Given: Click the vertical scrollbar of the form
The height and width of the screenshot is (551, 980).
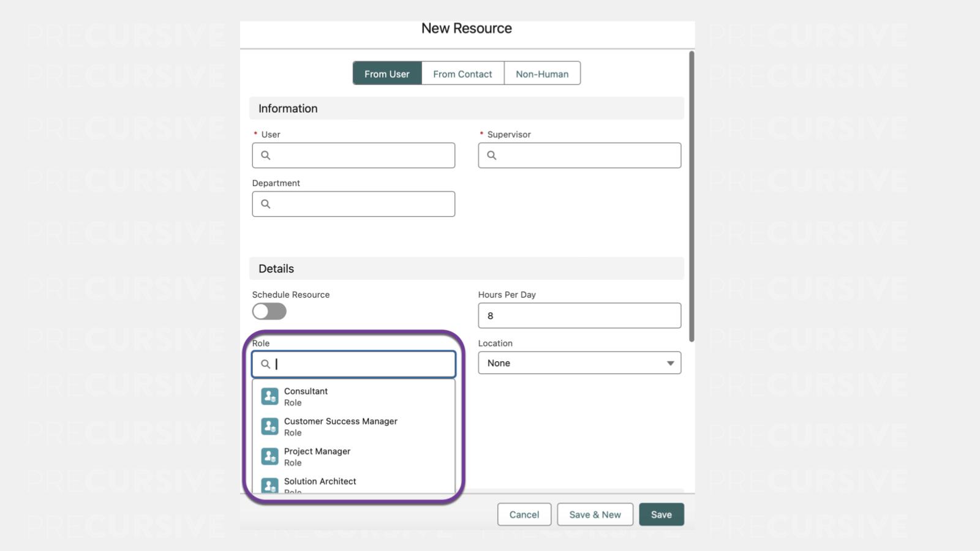Looking at the screenshot, I should [692, 196].
